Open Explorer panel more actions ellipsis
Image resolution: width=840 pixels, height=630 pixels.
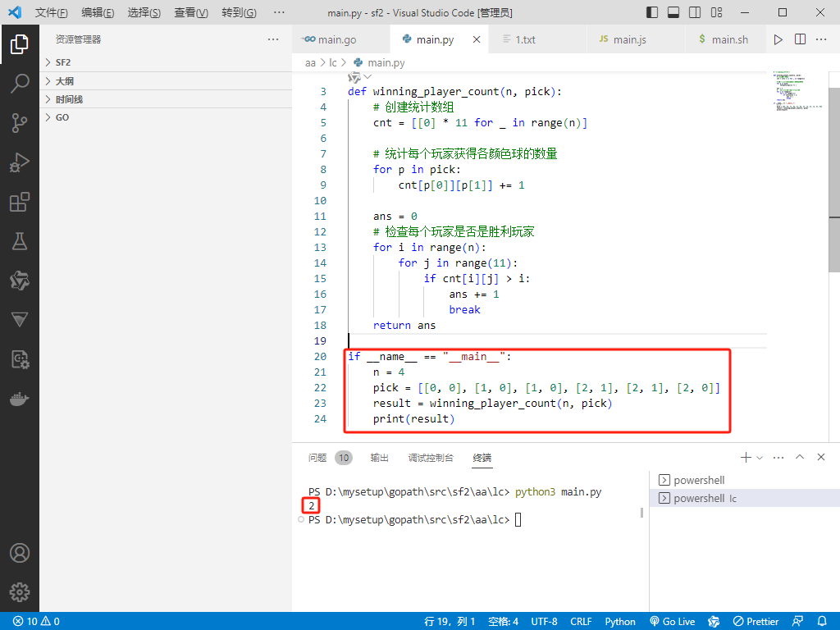[x=273, y=39]
